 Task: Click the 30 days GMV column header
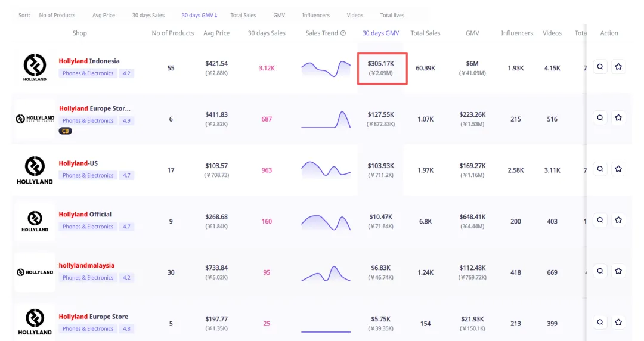click(x=380, y=33)
